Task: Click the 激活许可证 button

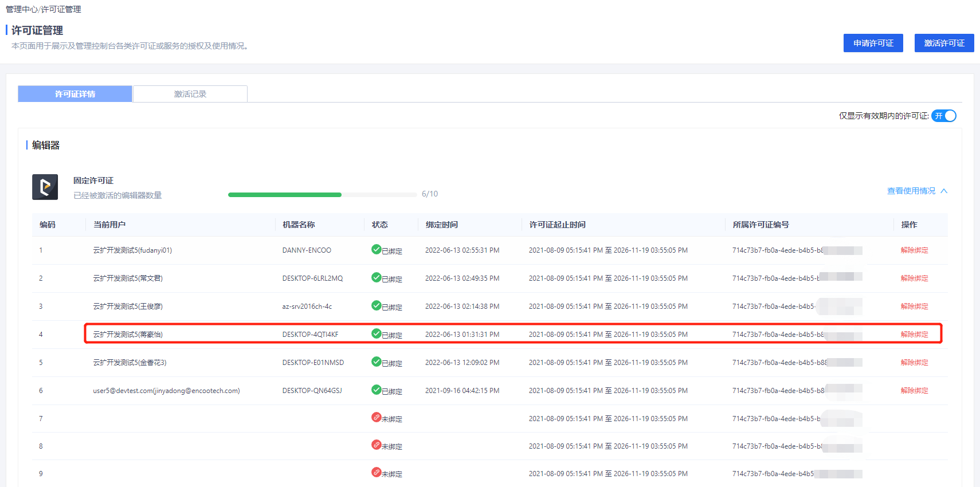Action: [x=944, y=43]
